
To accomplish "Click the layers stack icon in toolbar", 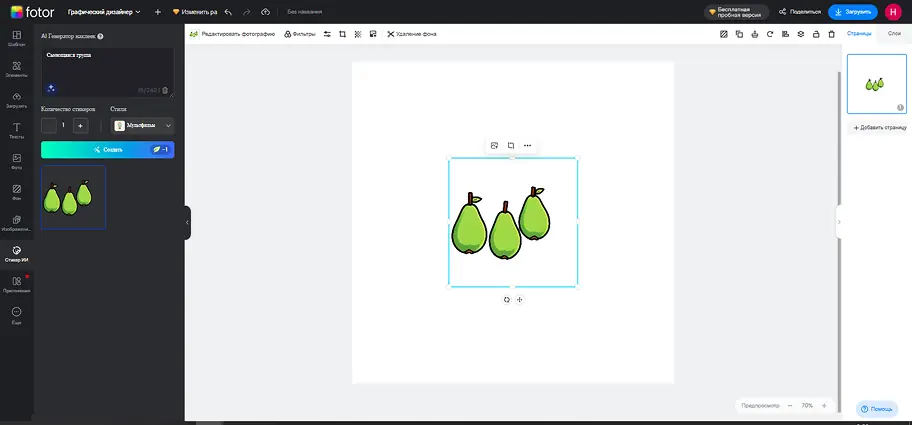I will point(801,34).
